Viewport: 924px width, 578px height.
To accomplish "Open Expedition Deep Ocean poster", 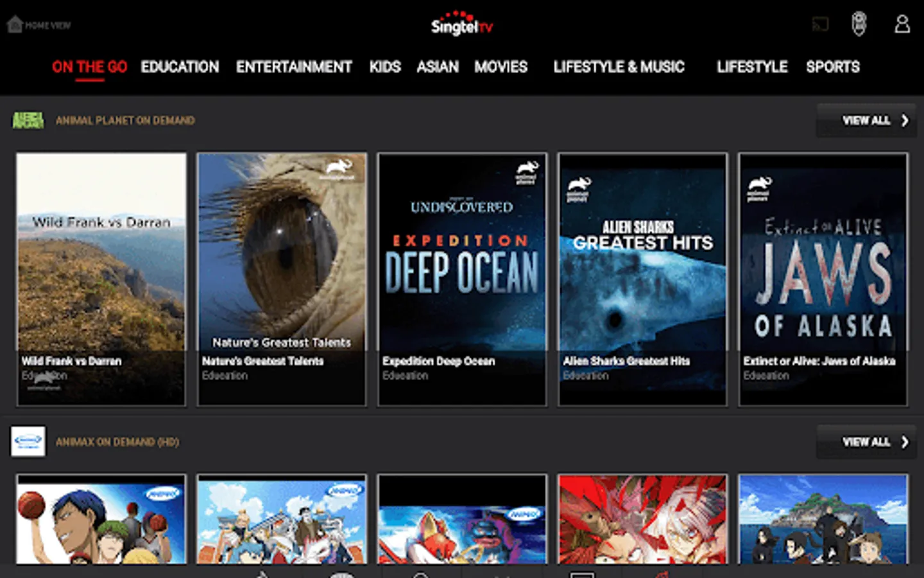I will coord(462,279).
